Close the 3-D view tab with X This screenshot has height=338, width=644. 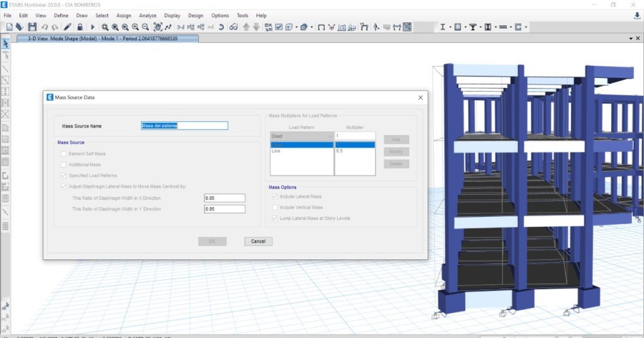tap(638, 38)
